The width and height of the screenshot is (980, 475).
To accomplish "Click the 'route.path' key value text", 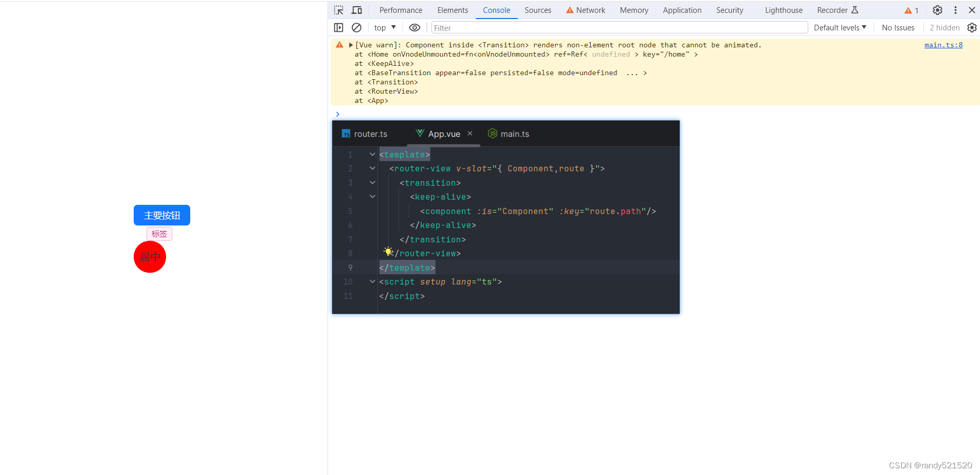I will 615,212.
